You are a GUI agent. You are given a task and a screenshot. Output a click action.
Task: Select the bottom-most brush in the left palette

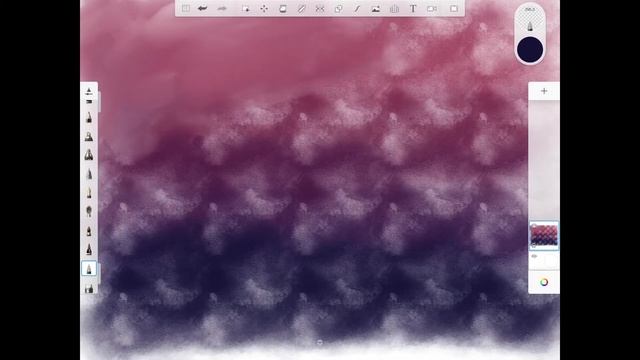click(x=89, y=289)
